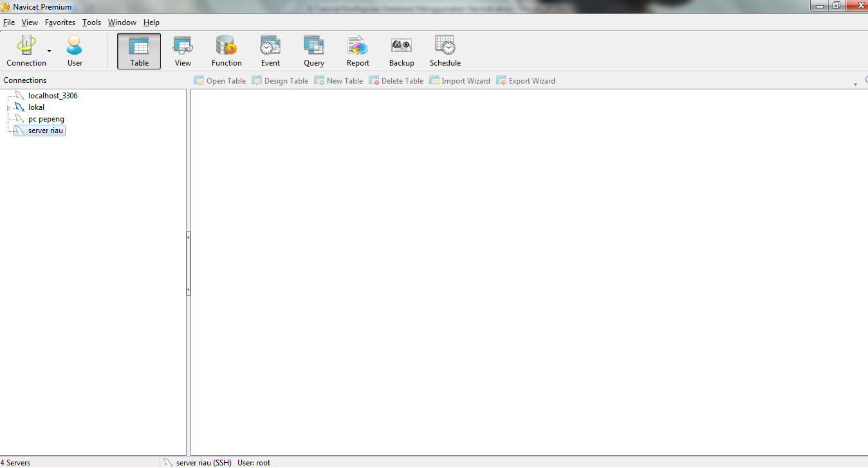
Task: Click the Connections panel header
Action: 25,80
